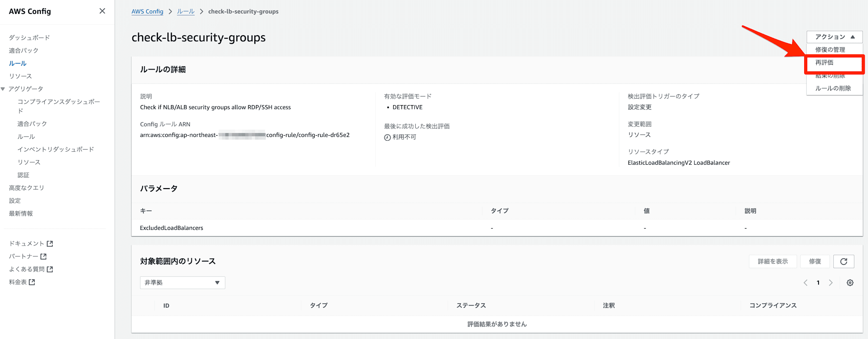Click the ID column header
This screenshot has height=339, width=868.
click(166, 306)
